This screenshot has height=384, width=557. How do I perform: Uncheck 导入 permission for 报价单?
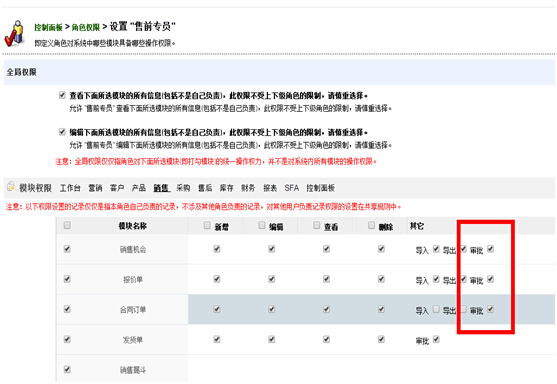[436, 279]
